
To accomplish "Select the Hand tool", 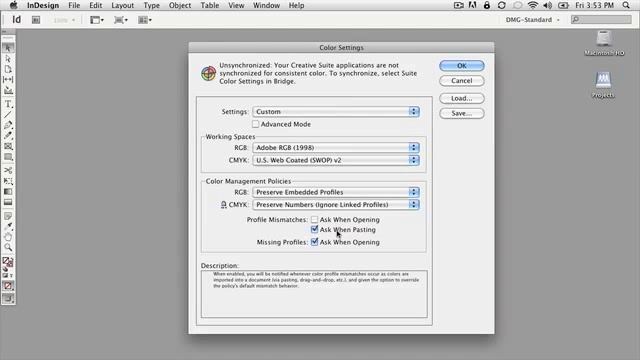I will [x=8, y=237].
